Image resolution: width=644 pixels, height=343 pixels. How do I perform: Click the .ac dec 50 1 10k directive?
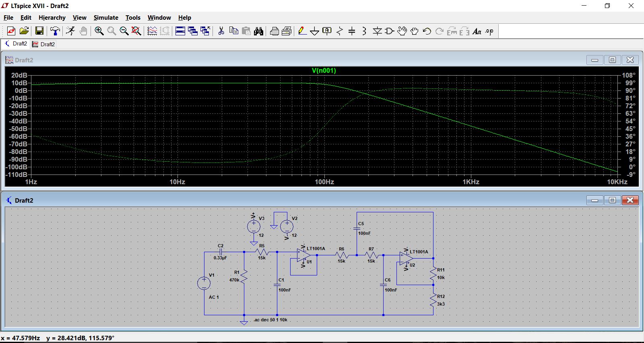(270, 320)
